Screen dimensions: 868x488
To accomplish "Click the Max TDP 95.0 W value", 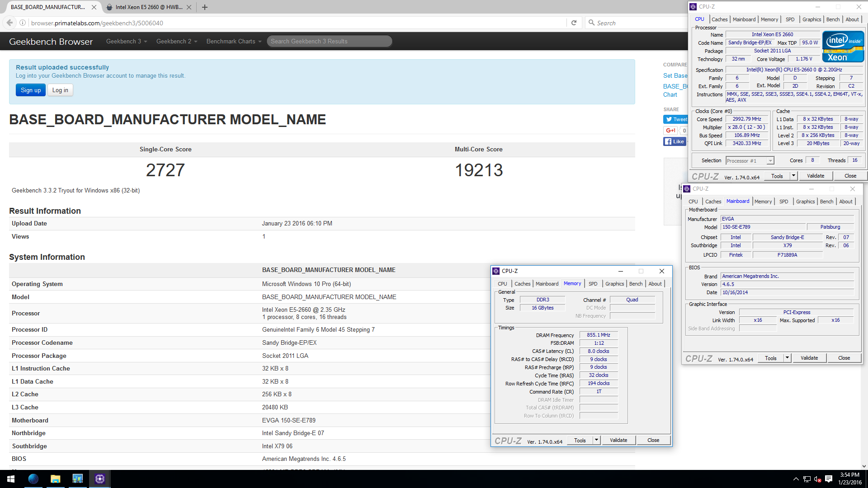I will [x=810, y=42].
